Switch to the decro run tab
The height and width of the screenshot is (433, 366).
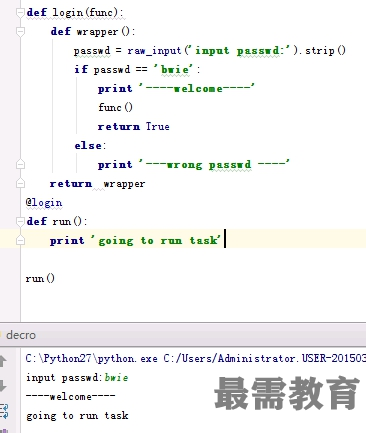point(21,335)
